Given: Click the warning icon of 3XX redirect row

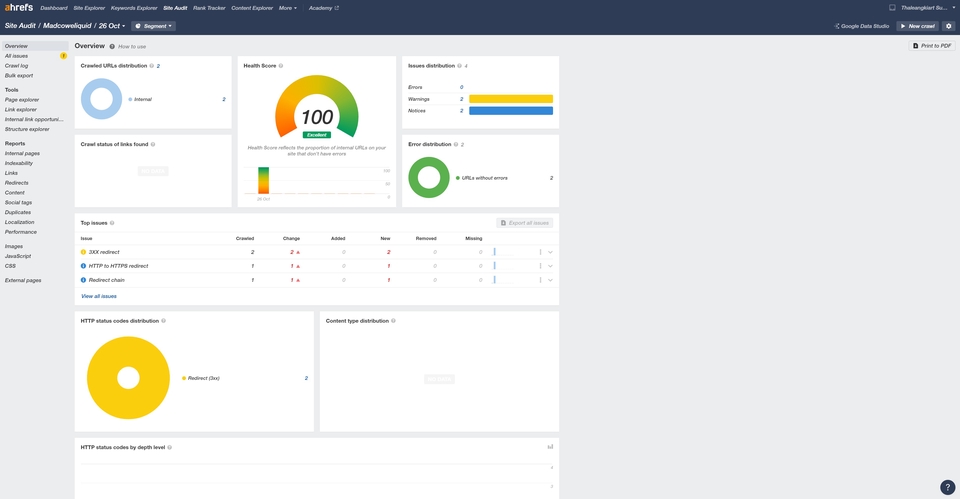Looking at the screenshot, I should (x=83, y=252).
